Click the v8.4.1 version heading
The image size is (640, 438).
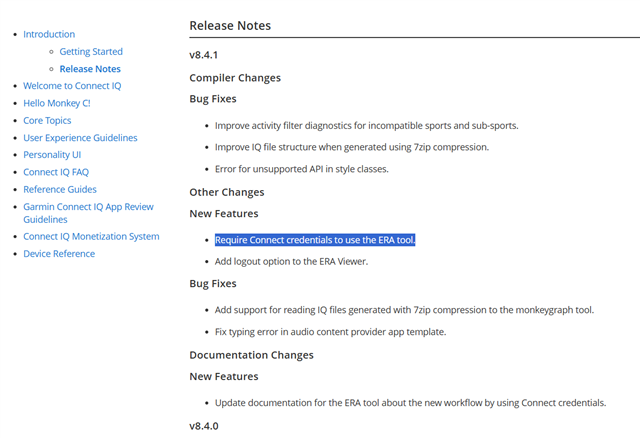tap(204, 55)
